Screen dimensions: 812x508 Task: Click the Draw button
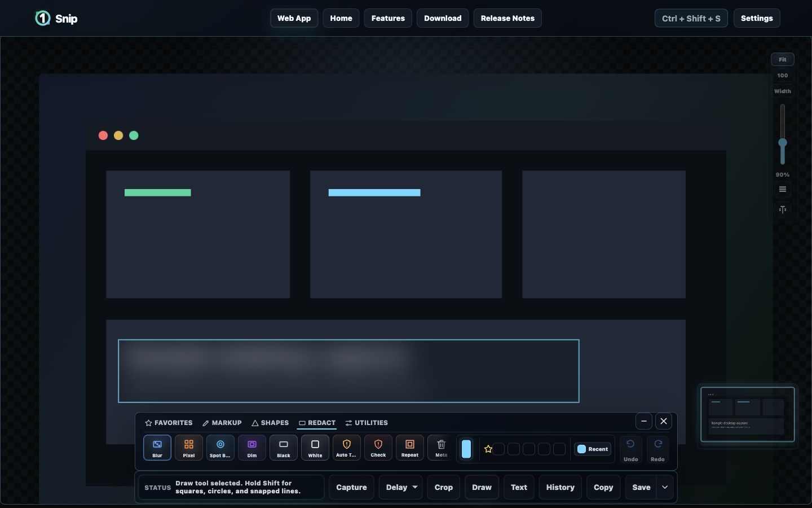click(482, 487)
